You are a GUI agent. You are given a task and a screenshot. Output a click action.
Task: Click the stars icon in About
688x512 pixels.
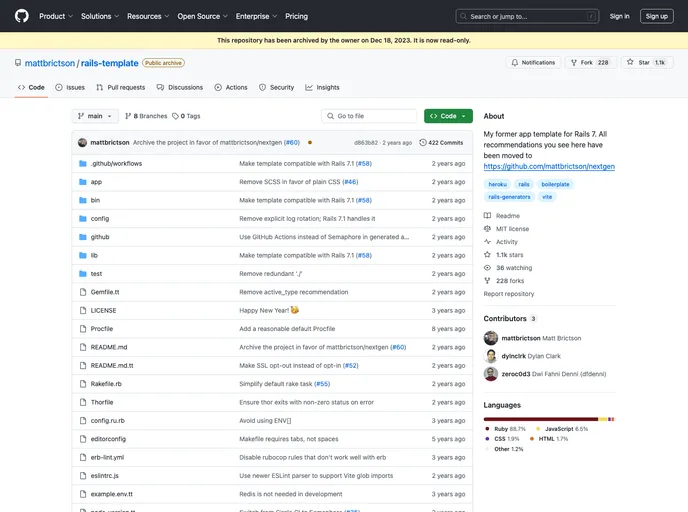487,255
